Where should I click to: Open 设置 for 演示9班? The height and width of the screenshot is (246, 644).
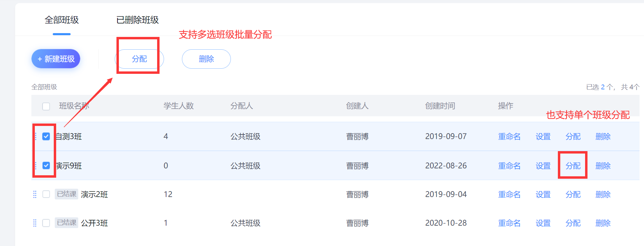[543, 166]
